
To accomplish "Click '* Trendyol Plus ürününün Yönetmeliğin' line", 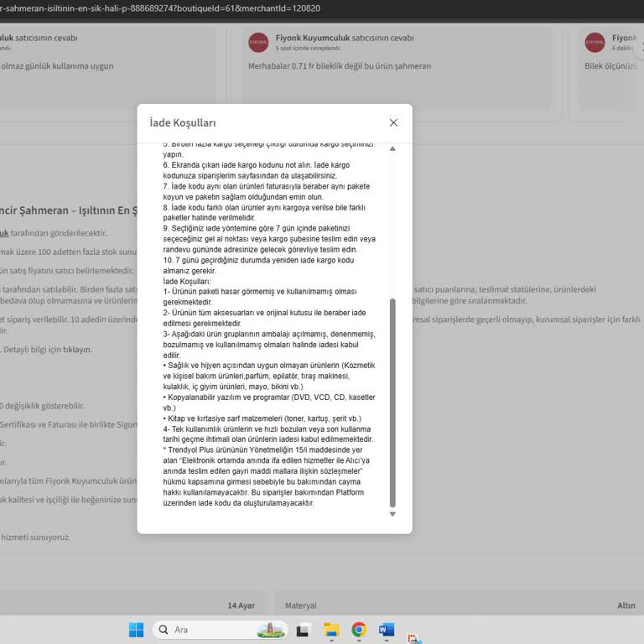I will [262, 449].
